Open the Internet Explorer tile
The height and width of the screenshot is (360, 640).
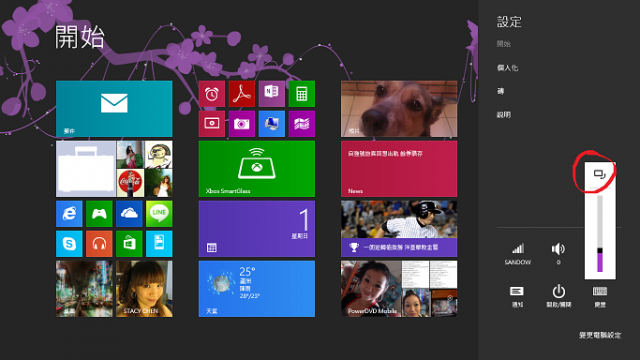(69, 213)
